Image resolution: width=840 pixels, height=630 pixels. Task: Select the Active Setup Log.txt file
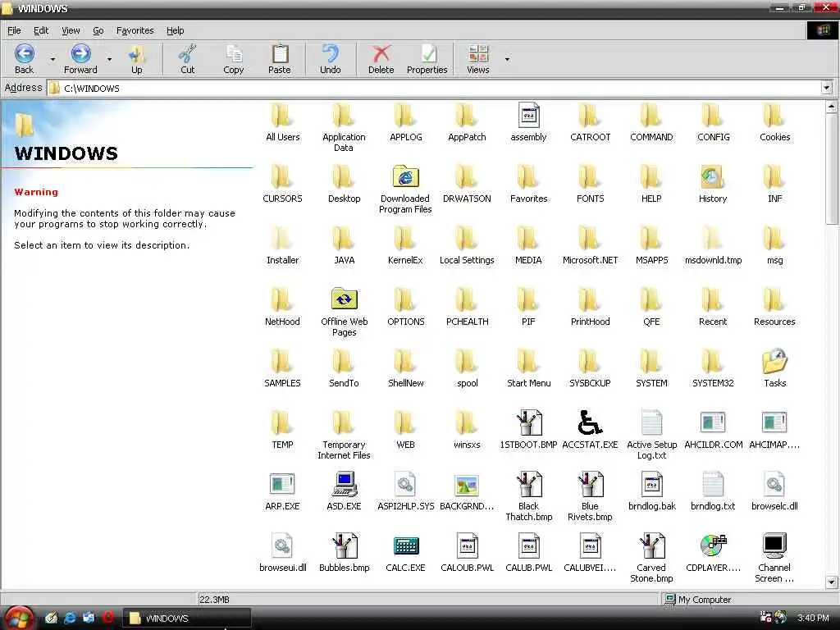[x=652, y=435]
